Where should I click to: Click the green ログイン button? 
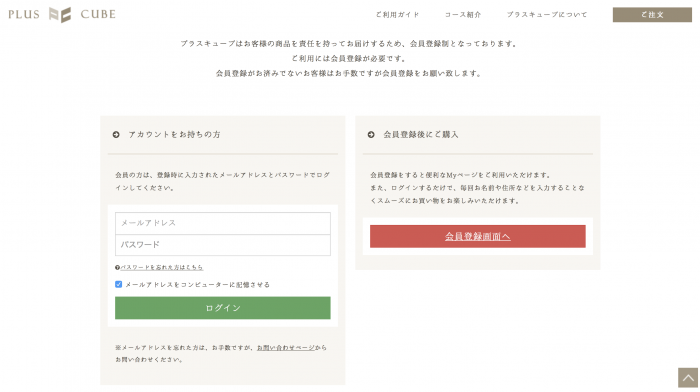223,308
